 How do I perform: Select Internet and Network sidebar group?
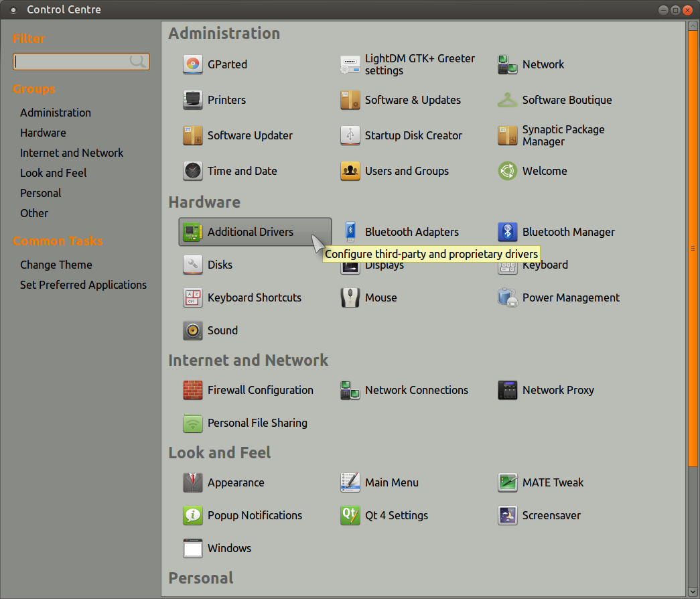point(72,153)
